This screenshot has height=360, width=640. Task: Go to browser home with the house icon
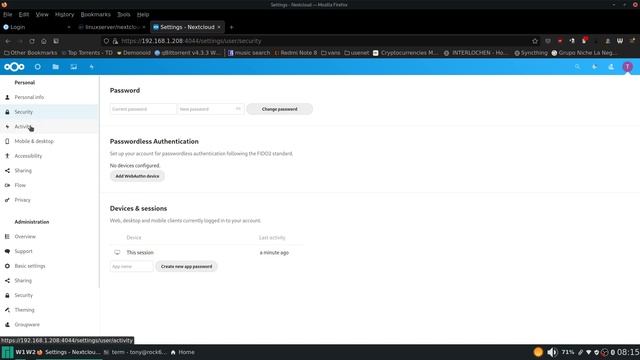click(x=44, y=41)
